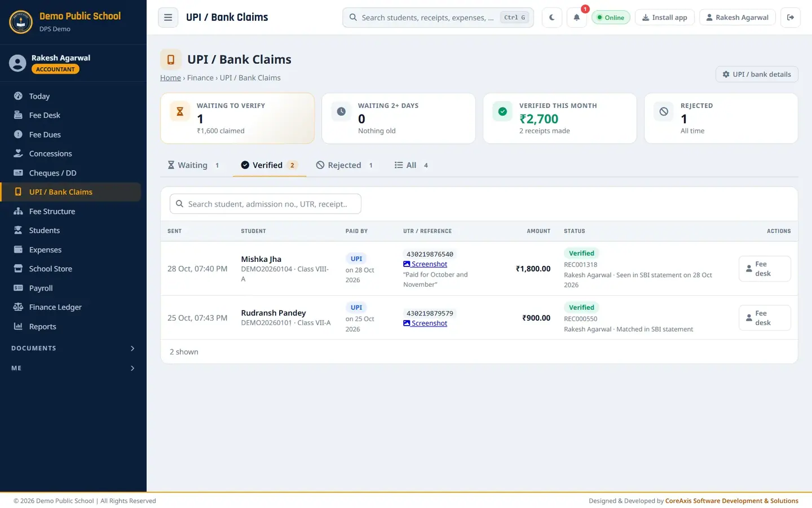Switch to dark mode moon icon
The image size is (812, 508).
point(551,17)
